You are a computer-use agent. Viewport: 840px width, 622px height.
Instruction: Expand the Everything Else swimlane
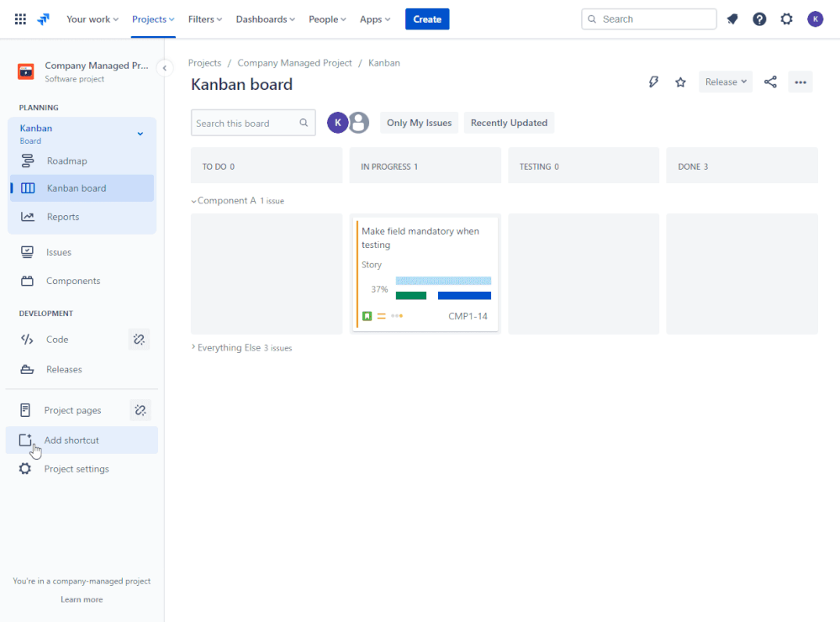click(x=193, y=347)
